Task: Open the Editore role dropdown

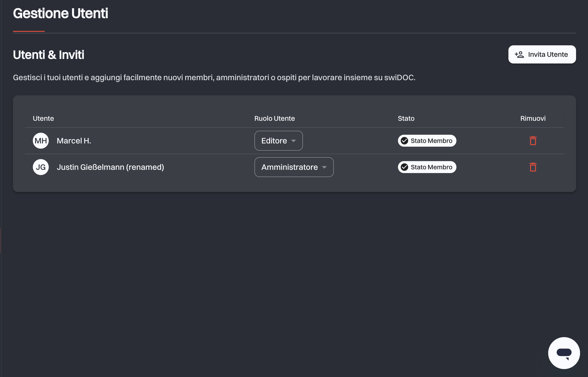Action: (x=279, y=141)
